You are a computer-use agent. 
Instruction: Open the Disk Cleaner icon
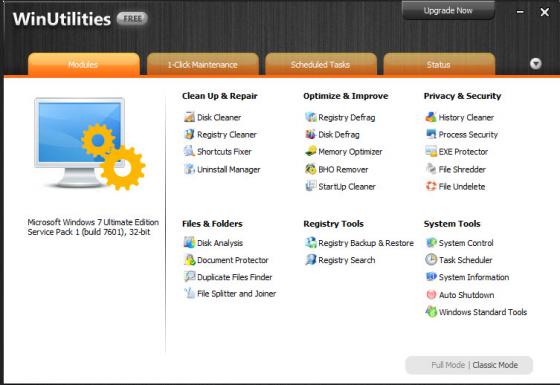click(x=189, y=117)
